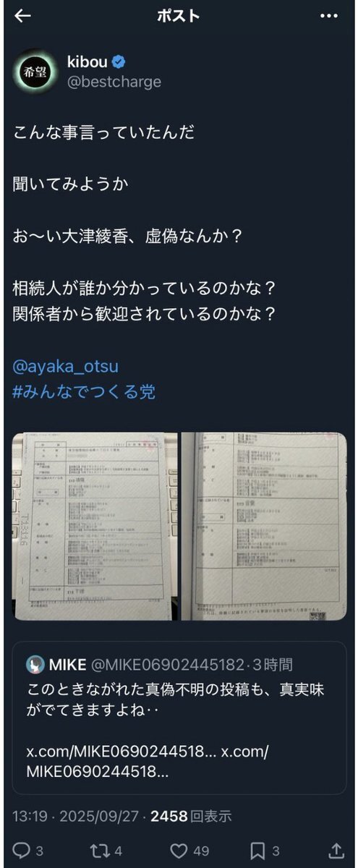Tap the back arrow icon
The image size is (358, 868).
[x=22, y=17]
